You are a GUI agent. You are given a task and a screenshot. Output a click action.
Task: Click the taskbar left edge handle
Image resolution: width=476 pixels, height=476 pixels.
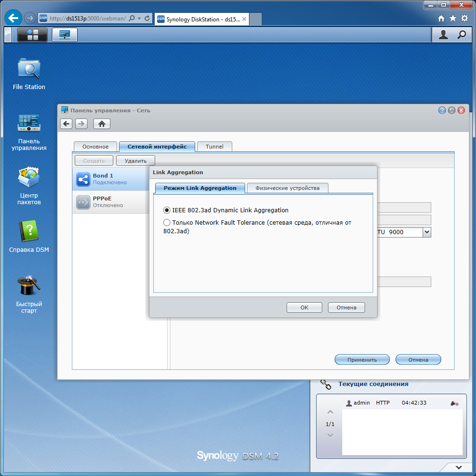tap(8, 35)
